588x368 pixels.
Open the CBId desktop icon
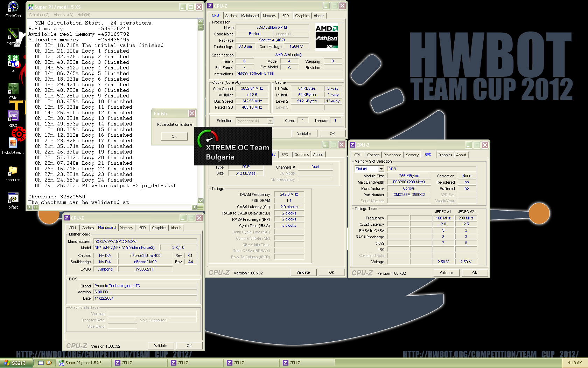pyautogui.click(x=13, y=91)
